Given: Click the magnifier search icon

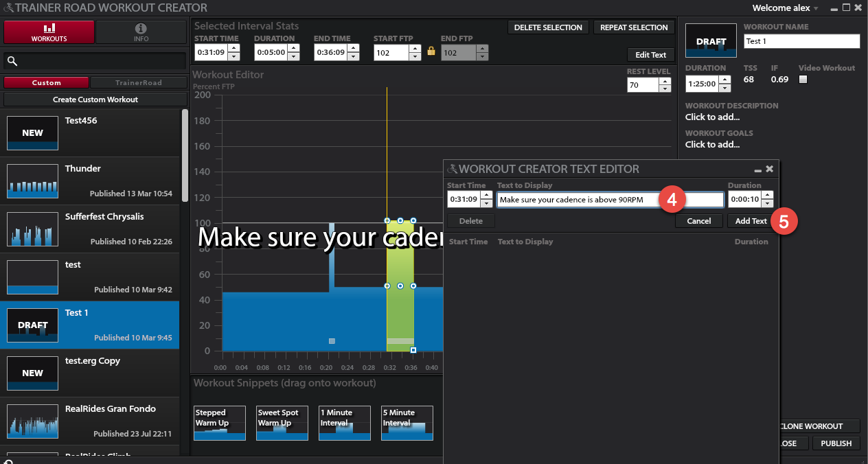Looking at the screenshot, I should tap(12, 61).
